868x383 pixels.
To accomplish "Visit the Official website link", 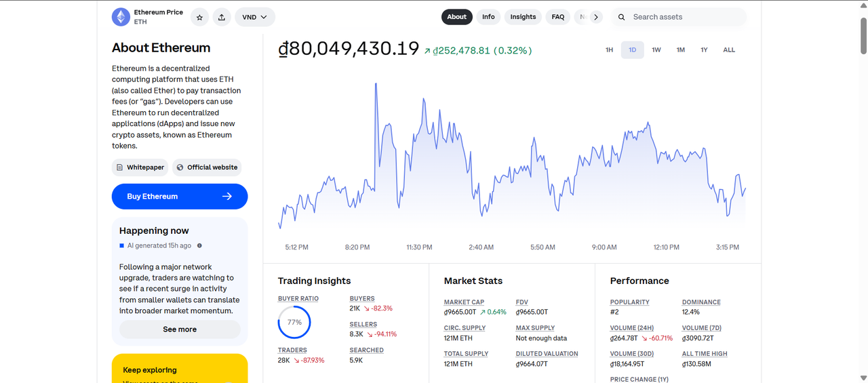I will click(x=207, y=167).
